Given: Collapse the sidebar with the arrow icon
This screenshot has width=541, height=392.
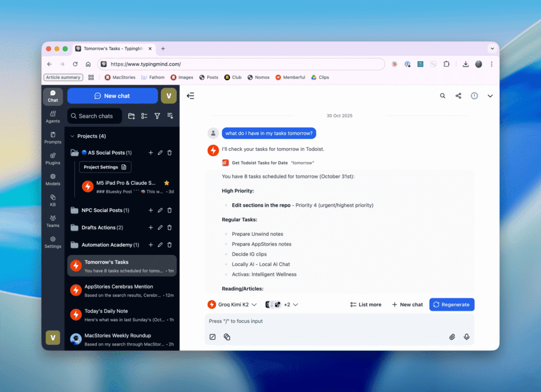Looking at the screenshot, I should coord(190,96).
